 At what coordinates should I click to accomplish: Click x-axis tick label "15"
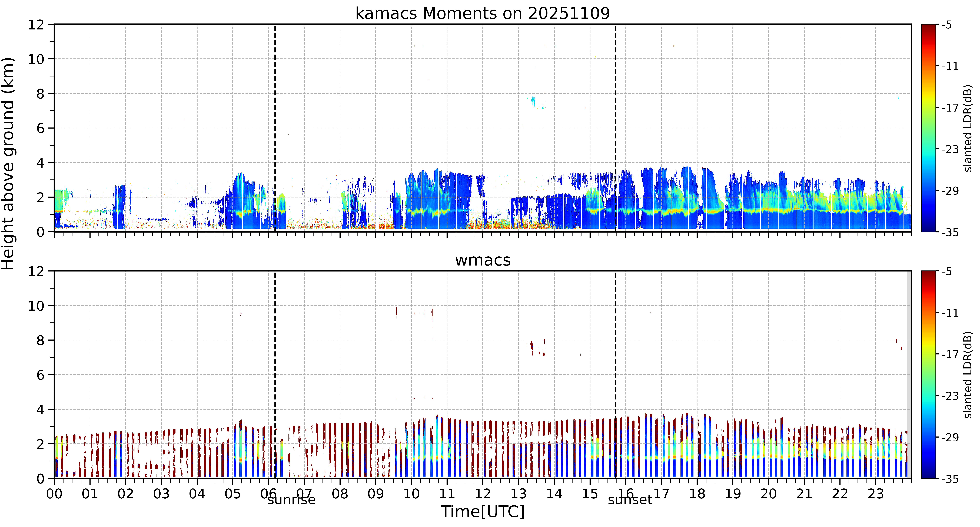click(x=590, y=494)
